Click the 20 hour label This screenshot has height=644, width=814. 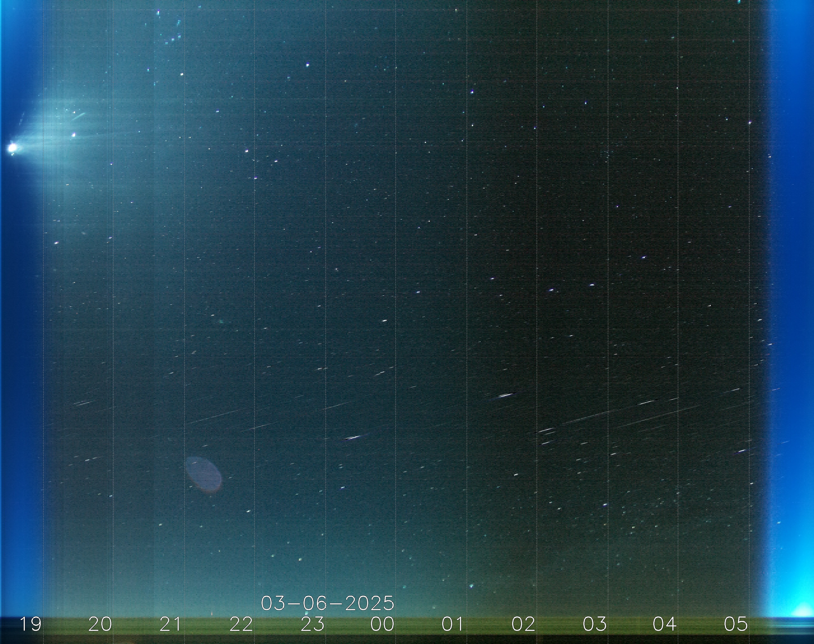click(100, 624)
